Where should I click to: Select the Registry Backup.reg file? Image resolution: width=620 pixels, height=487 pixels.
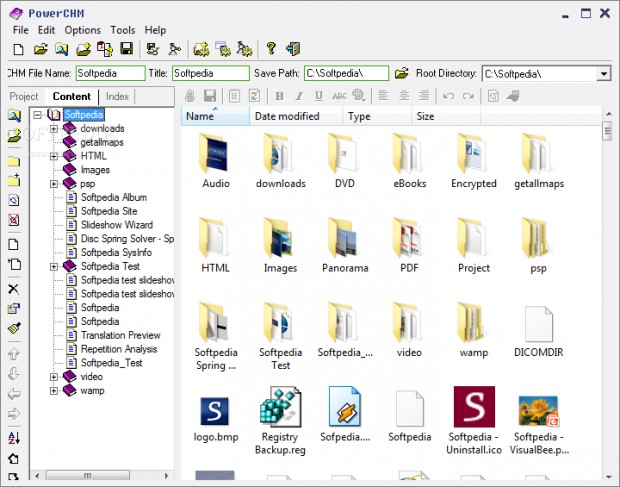pos(280,421)
